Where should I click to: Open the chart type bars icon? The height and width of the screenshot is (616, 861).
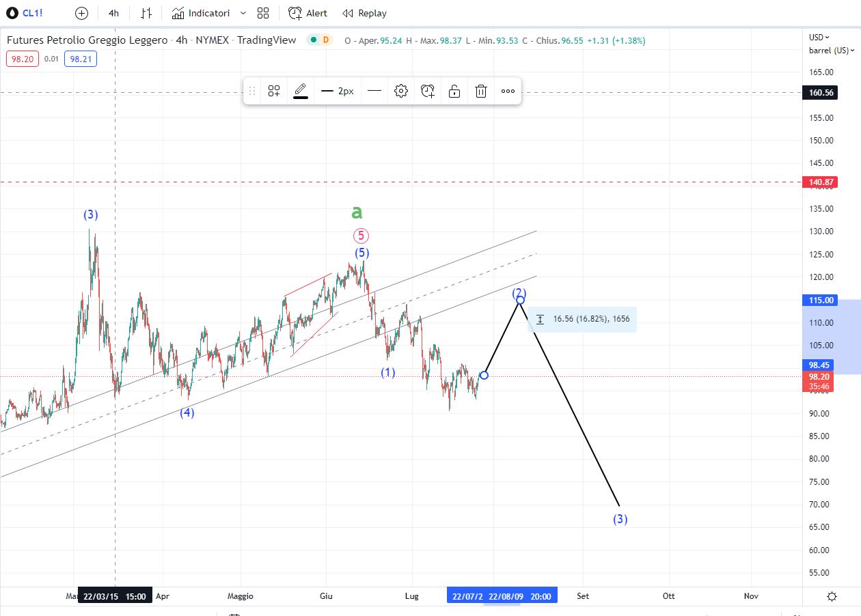146,13
